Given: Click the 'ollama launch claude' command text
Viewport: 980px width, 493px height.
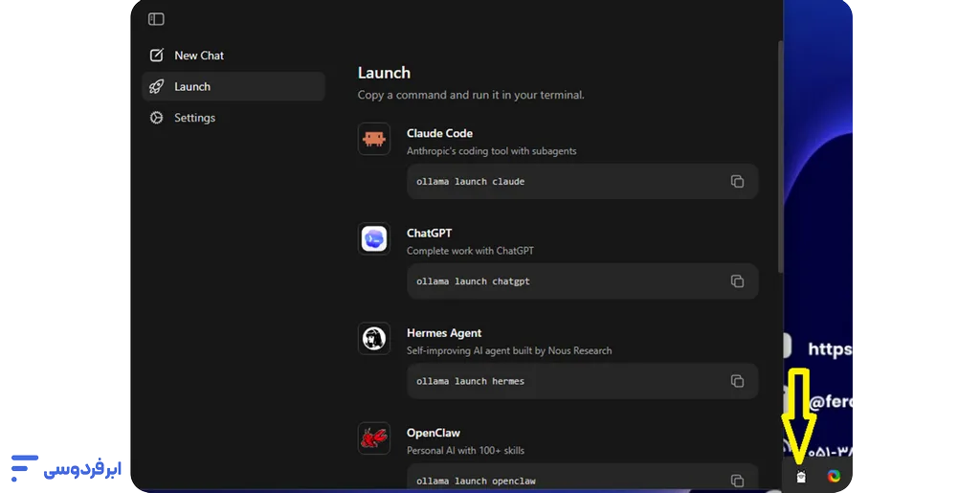Looking at the screenshot, I should coord(470,182).
